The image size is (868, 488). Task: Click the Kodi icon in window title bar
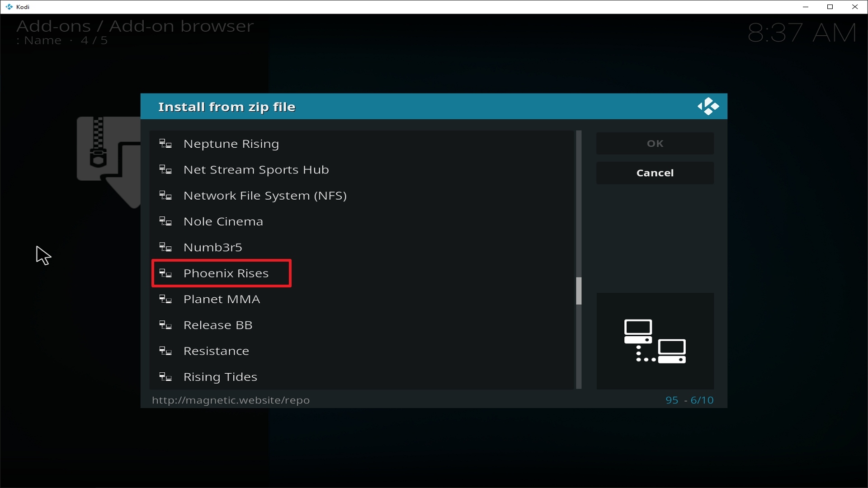9,7
